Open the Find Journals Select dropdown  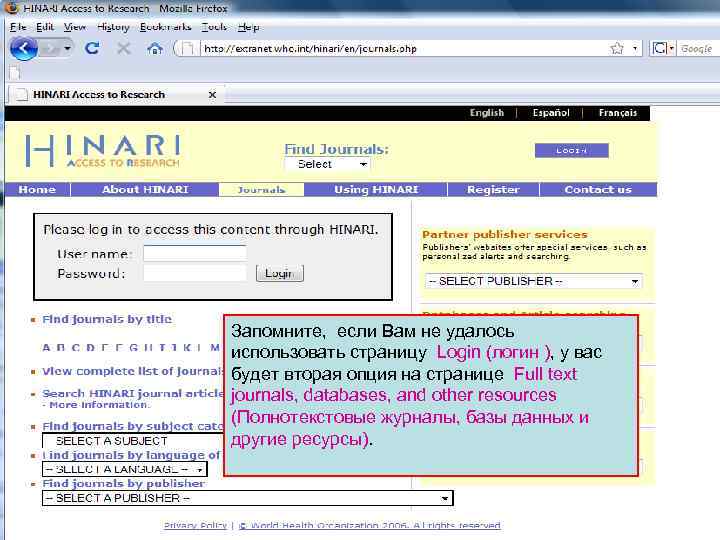tap(327, 164)
